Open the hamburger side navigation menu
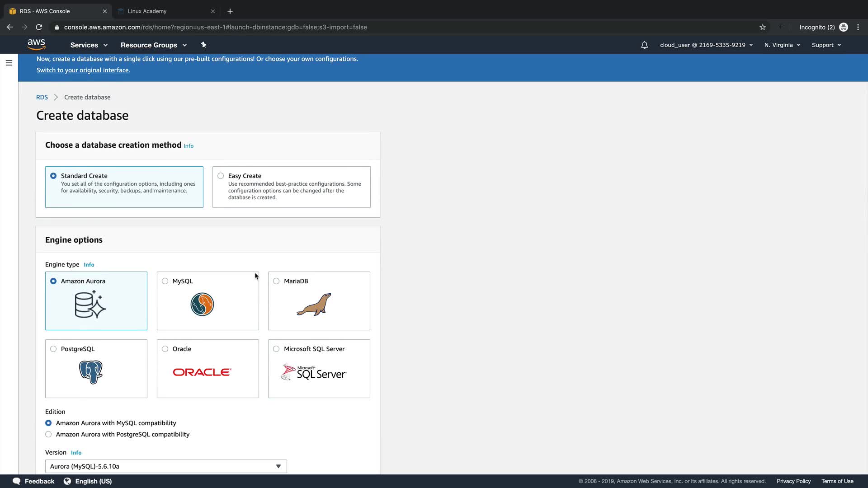The height and width of the screenshot is (488, 868). coord(9,63)
